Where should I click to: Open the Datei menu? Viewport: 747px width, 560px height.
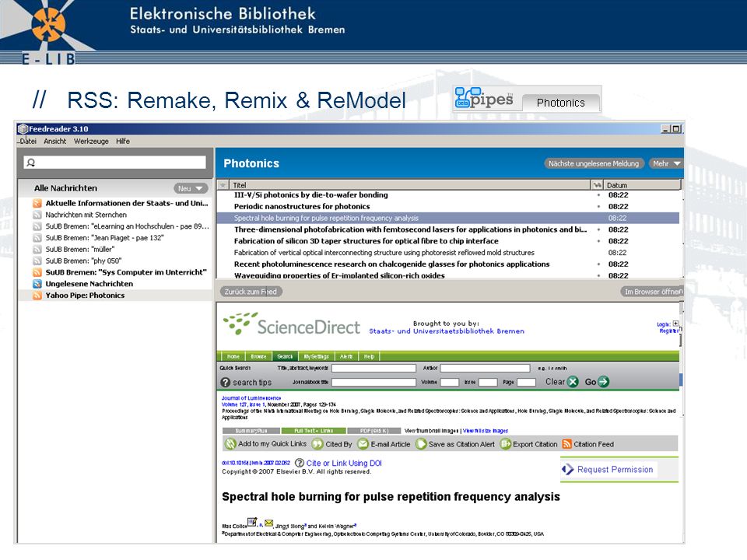click(x=28, y=141)
